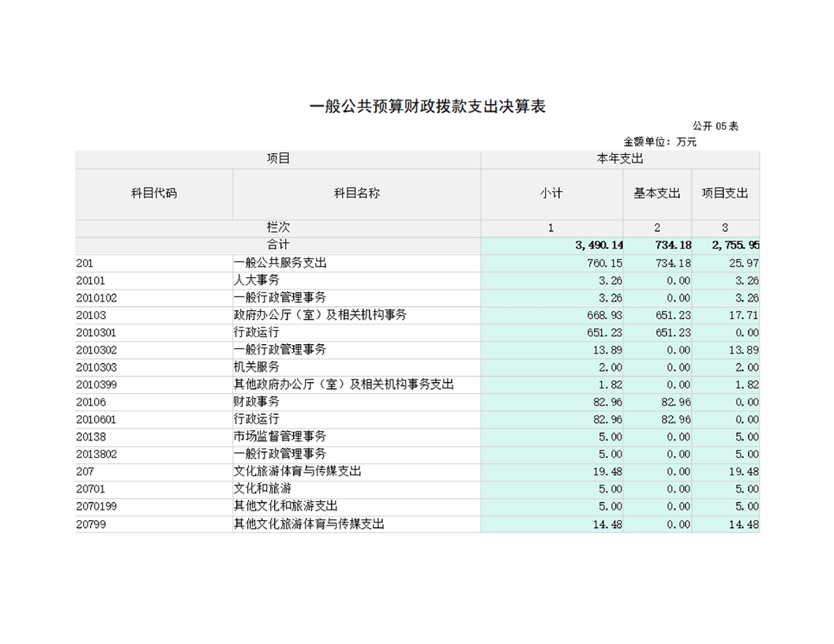Click the 科目名称 column header
This screenshot has height=644, width=834.
coord(356,193)
